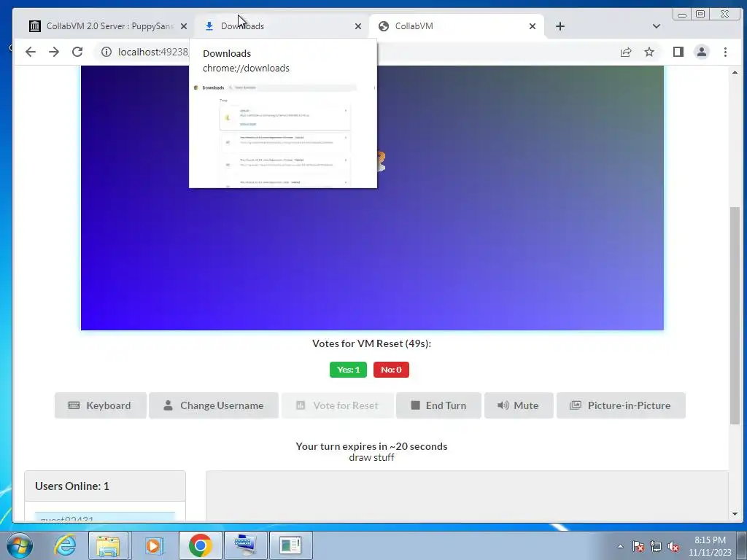Open Windows Media Player from taskbar
This screenshot has height=560, width=747.
coord(153,545)
